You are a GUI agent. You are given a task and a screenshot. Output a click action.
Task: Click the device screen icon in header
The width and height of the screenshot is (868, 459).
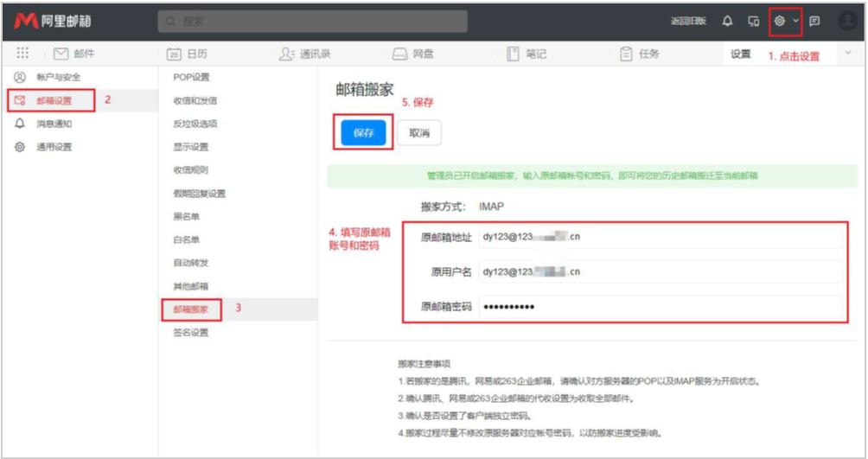[x=753, y=21]
